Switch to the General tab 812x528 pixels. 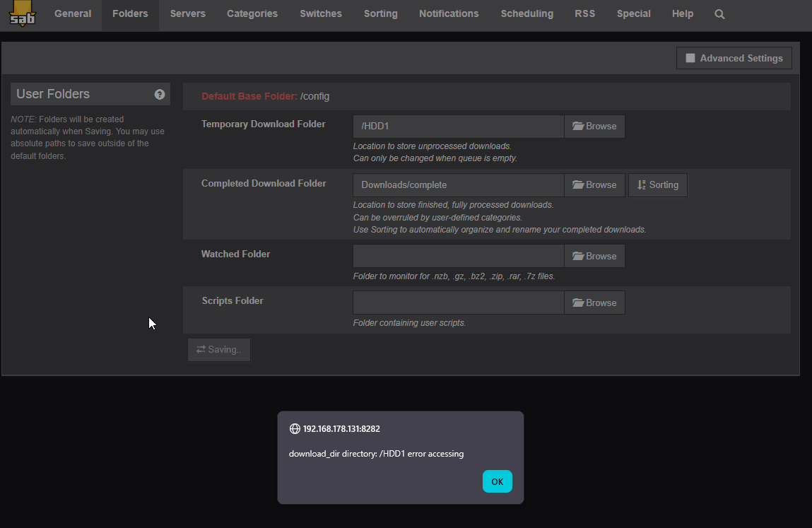73,14
